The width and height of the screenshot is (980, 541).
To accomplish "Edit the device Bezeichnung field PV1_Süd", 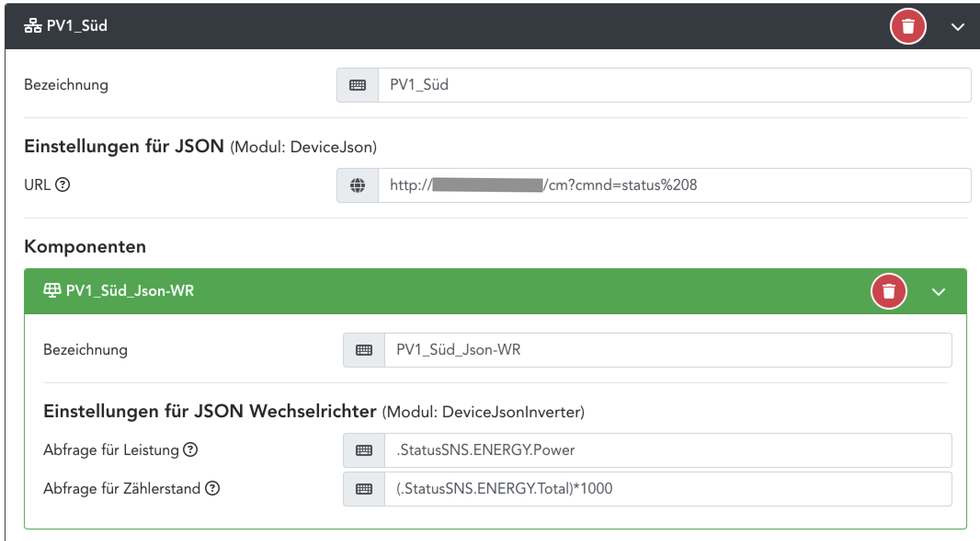I will tap(674, 85).
